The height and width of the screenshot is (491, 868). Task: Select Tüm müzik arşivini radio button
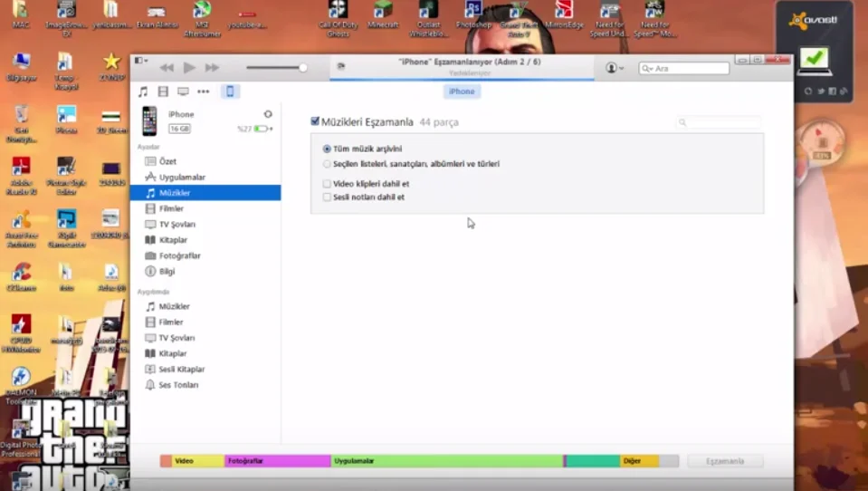pos(327,149)
